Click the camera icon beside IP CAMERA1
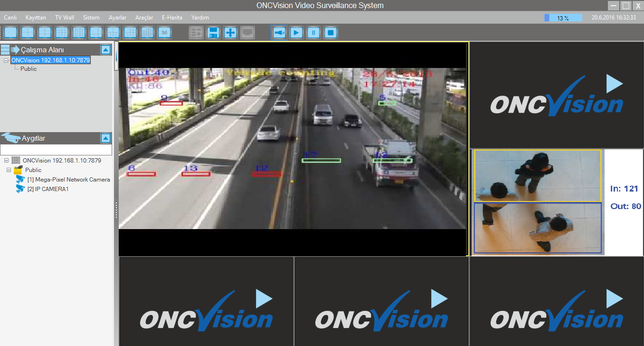Image resolution: width=644 pixels, height=346 pixels. pyautogui.click(x=20, y=189)
